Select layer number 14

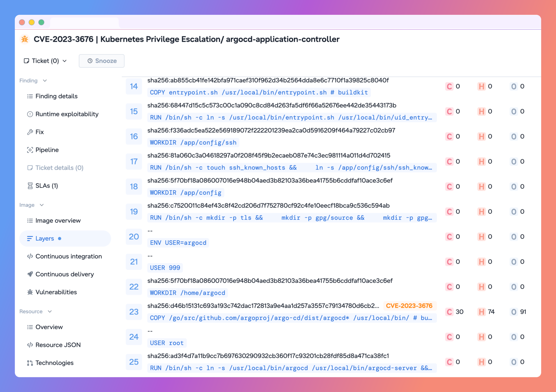tap(134, 86)
